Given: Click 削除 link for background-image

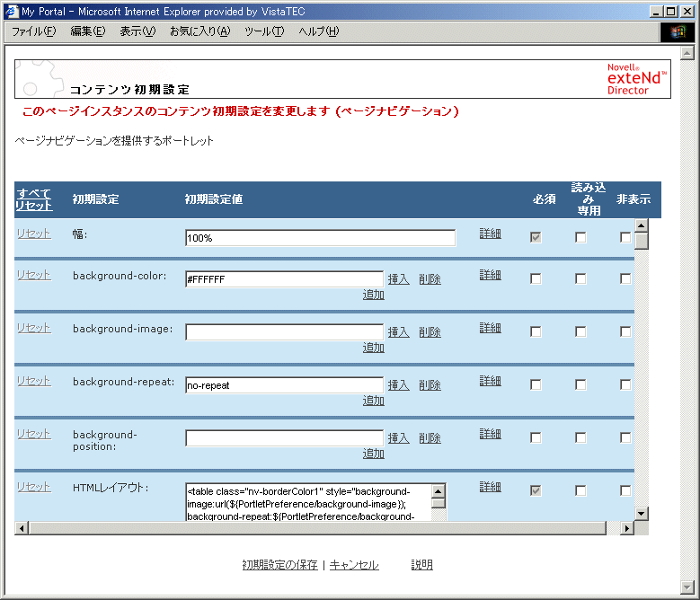Looking at the screenshot, I should (430, 333).
